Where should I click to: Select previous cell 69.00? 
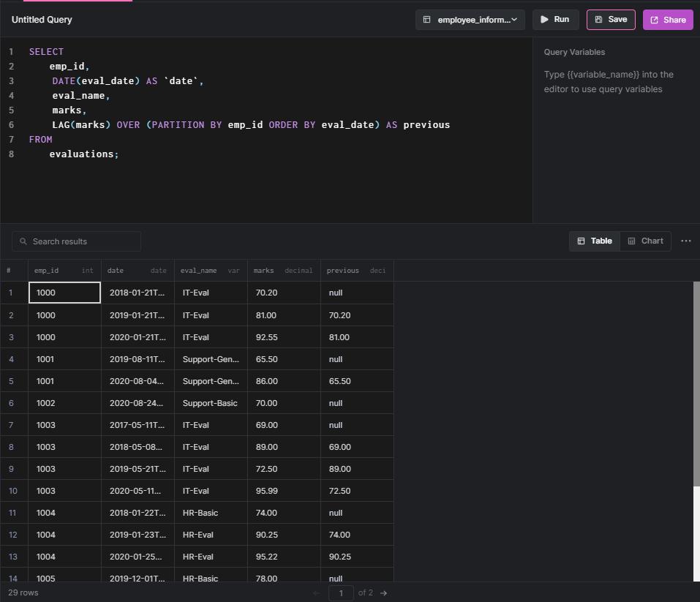[x=357, y=447]
